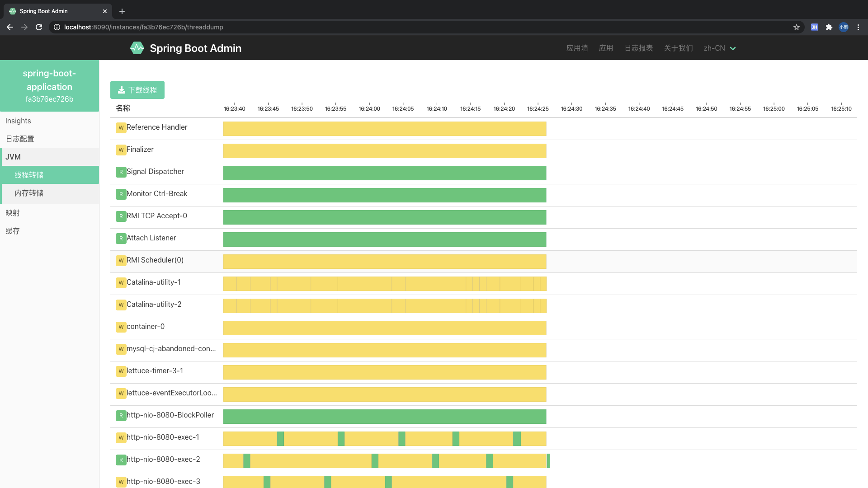
Task: Close the Spring Boot Admin tab
Action: coord(105,11)
